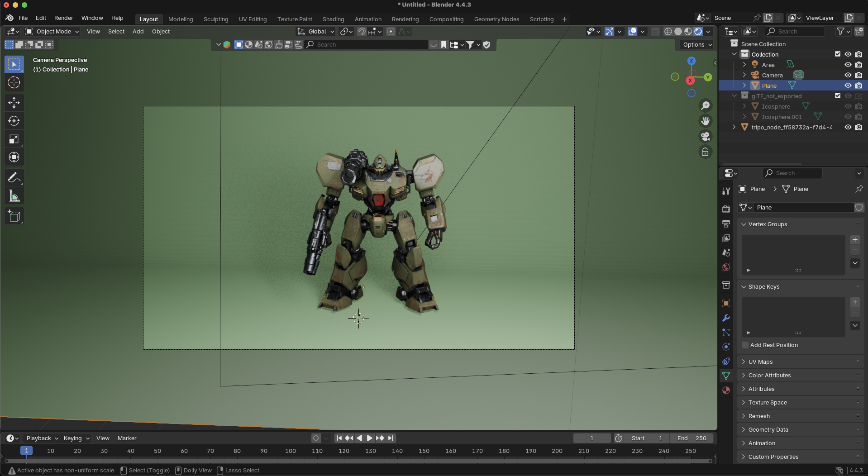Open the Material properties tab icon
Image resolution: width=868 pixels, height=476 pixels.
[x=726, y=390]
